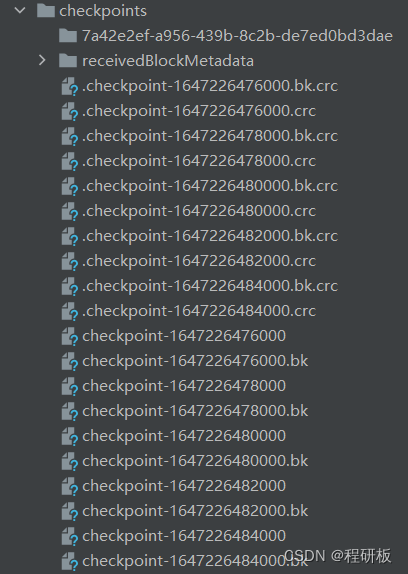Select the checkpoints folder icon
Image resolution: width=408 pixels, height=574 pixels.
point(46,11)
